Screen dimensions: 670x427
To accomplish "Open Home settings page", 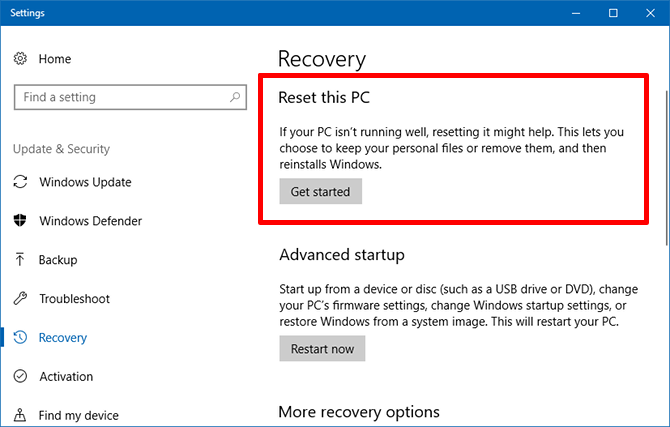I will click(55, 59).
